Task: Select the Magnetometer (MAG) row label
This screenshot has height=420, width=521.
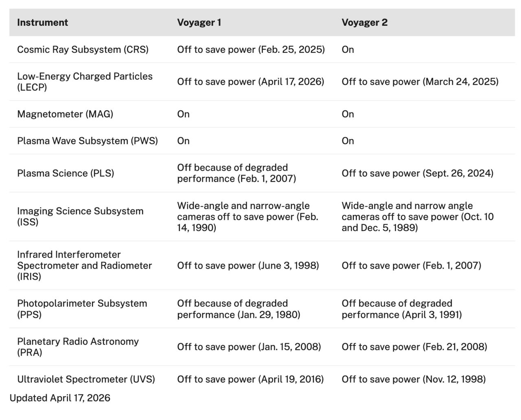Action: (x=65, y=114)
